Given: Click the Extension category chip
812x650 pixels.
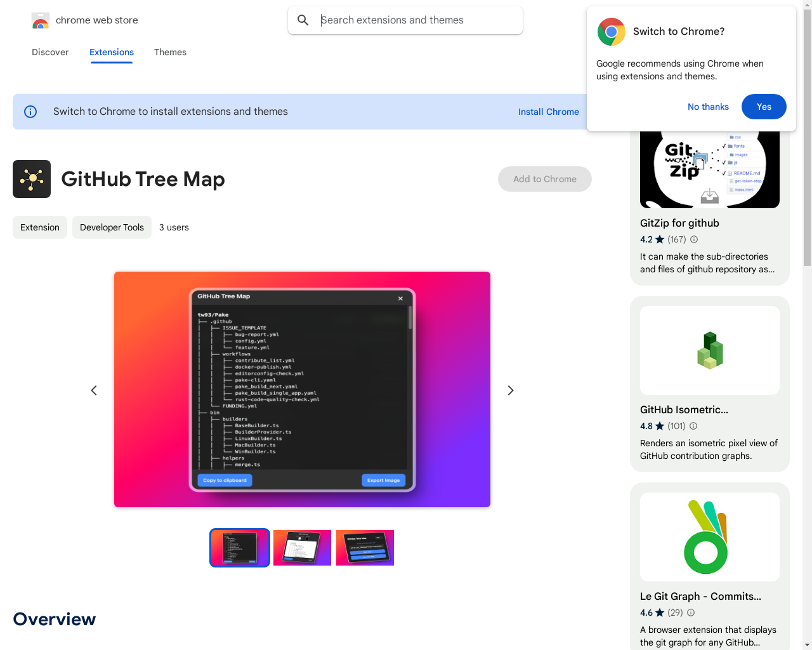Looking at the screenshot, I should [x=40, y=227].
